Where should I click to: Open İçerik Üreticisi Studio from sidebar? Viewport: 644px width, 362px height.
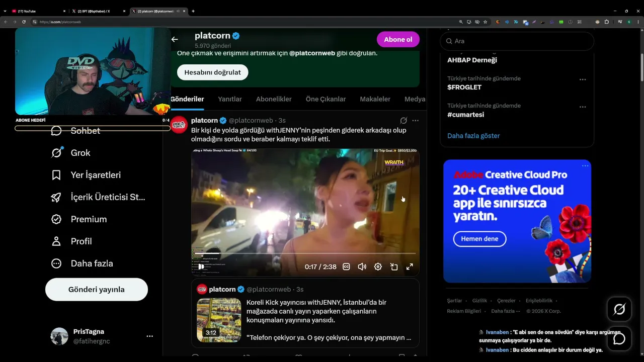(x=98, y=197)
